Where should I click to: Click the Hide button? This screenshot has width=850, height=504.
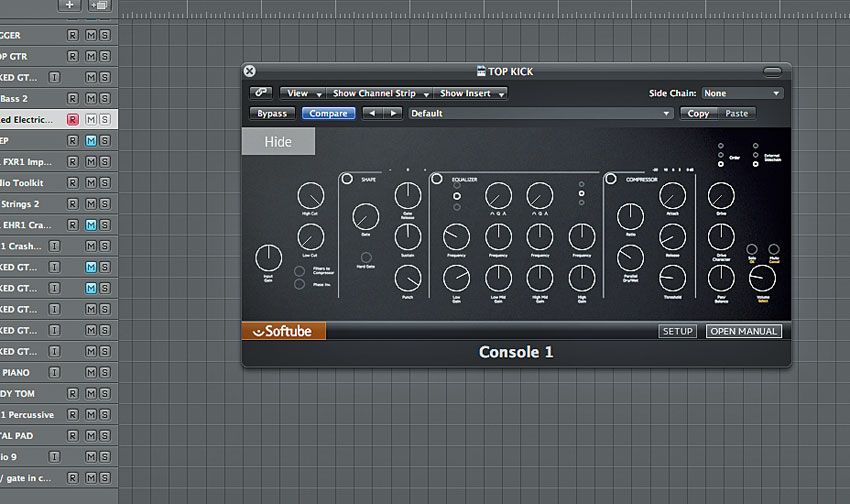click(x=278, y=141)
